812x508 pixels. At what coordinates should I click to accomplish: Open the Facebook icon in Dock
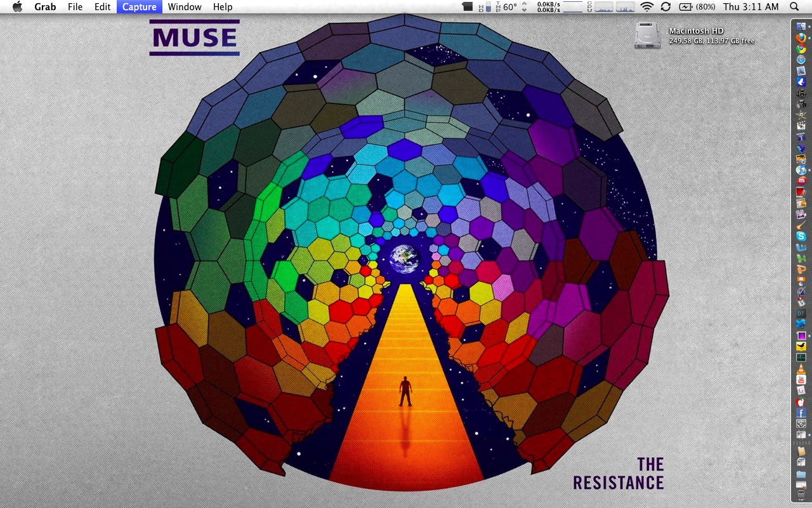coord(801,413)
